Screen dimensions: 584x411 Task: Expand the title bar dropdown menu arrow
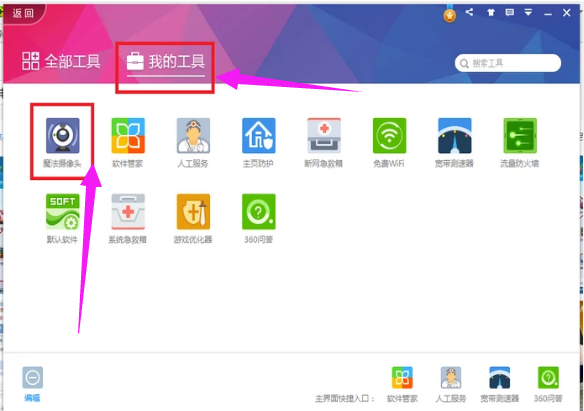click(528, 13)
